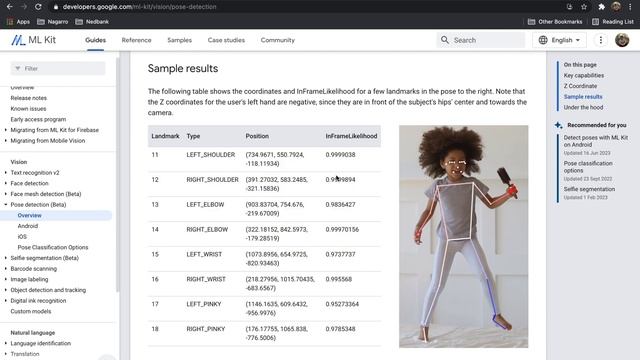The image size is (640, 360).
Task: Click the sidebar Filter field
Action: coord(58,69)
